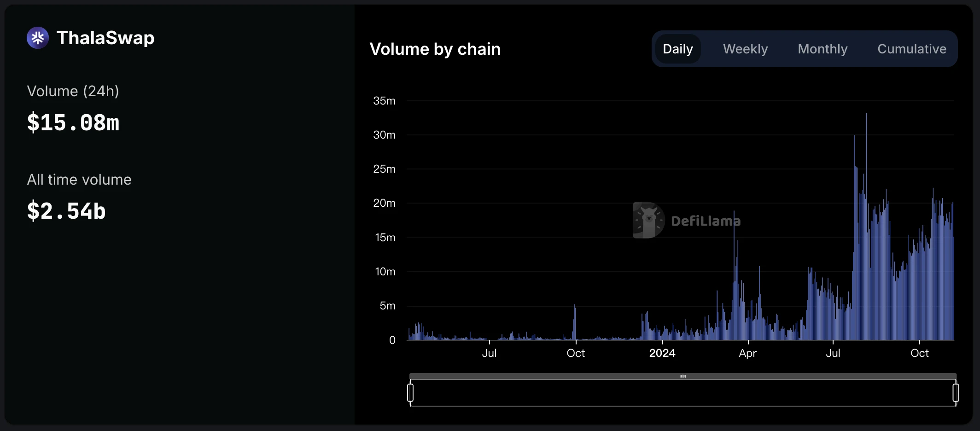Click the ThalaSwap protocol name
Screen dimensions: 980x431
click(x=105, y=38)
